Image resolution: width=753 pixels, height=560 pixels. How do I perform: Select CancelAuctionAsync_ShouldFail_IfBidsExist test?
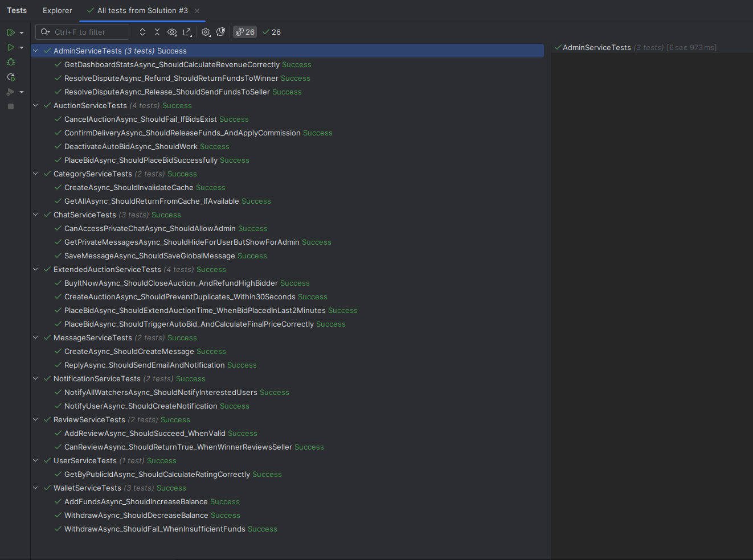[x=287, y=119]
